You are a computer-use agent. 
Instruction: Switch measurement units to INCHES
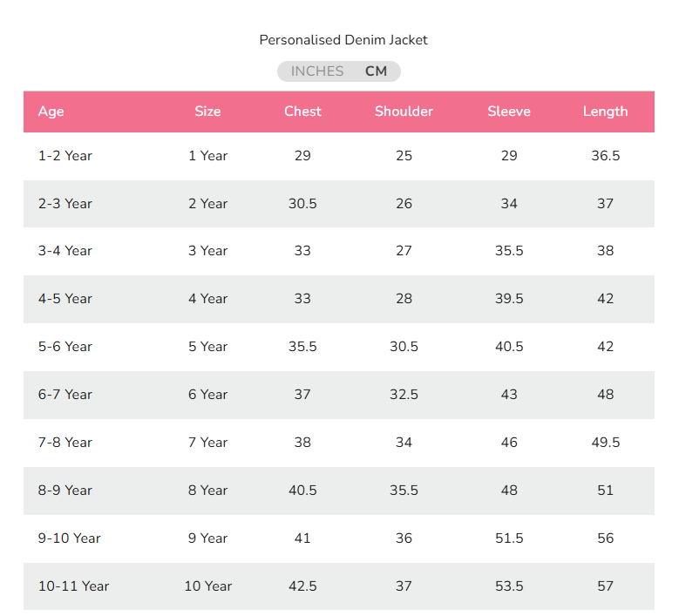coord(316,71)
